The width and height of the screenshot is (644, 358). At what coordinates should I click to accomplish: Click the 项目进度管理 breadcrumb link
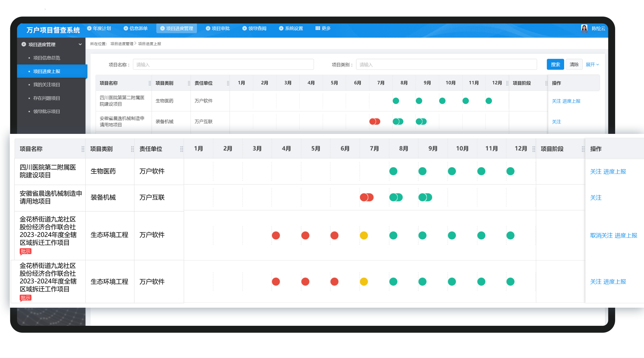click(122, 44)
